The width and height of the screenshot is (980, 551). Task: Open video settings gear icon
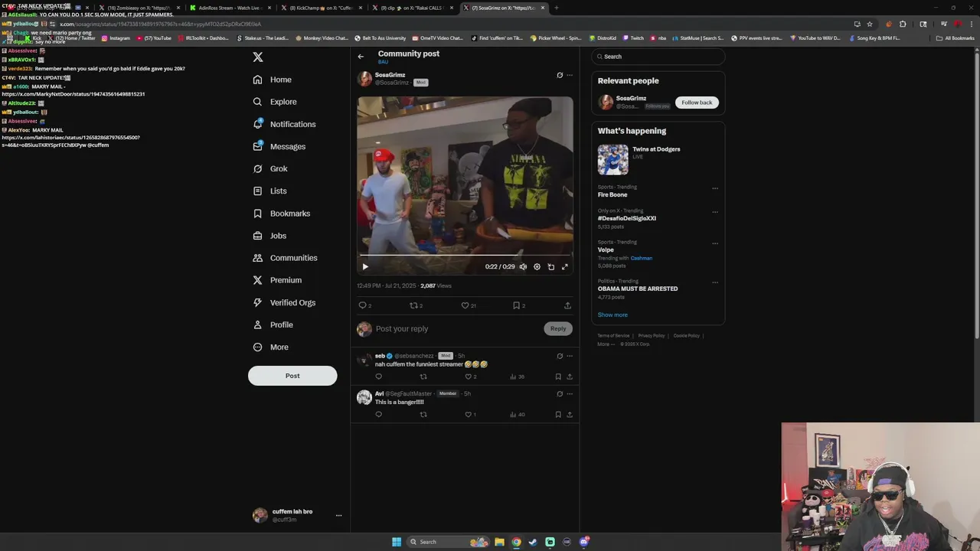tap(537, 267)
